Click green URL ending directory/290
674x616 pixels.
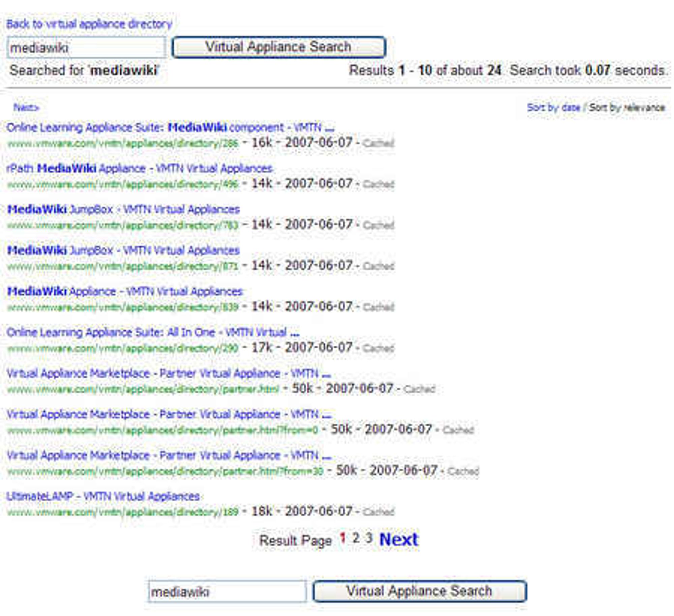tap(123, 348)
